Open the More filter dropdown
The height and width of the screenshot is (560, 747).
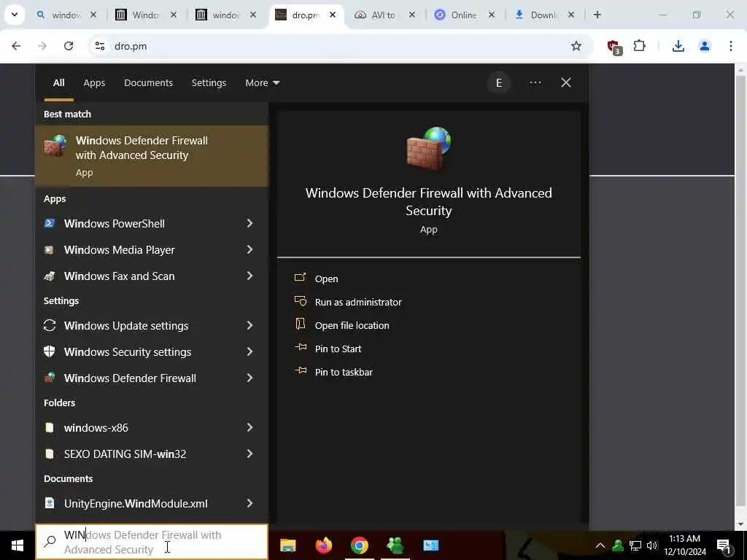point(262,83)
